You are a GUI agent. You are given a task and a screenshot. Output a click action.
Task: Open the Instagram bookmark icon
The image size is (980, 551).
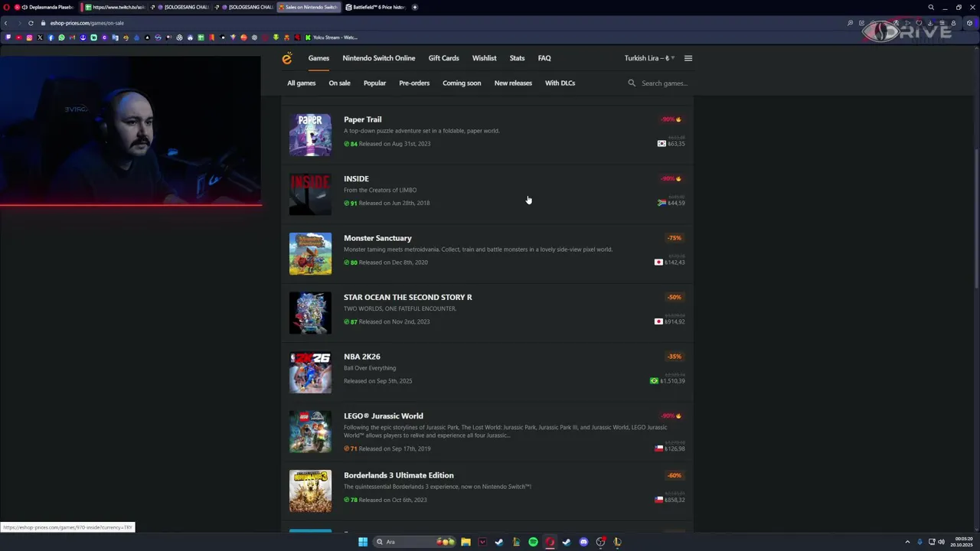click(29, 37)
